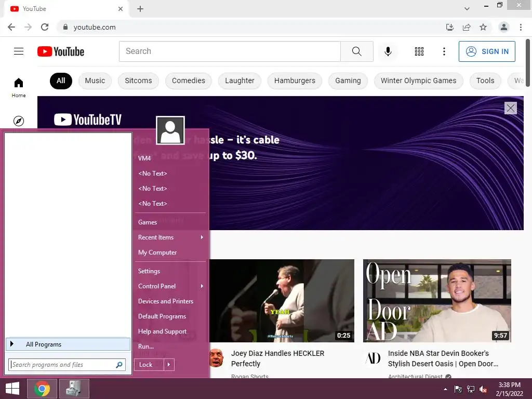This screenshot has height=399, width=532.
Task: Bookmark this page with the star icon
Action: coord(483,27)
